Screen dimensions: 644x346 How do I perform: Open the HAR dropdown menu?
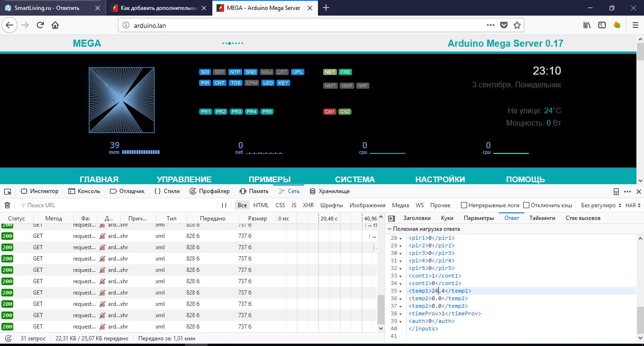[633, 205]
